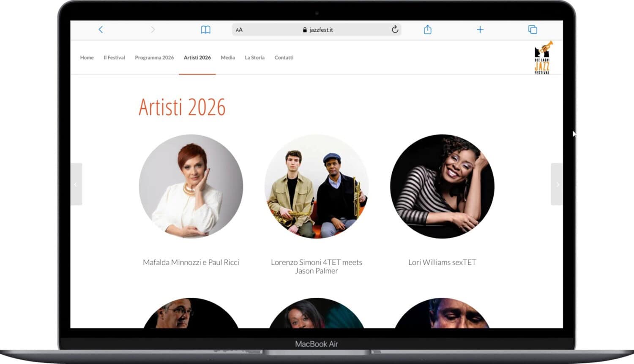This screenshot has width=634, height=364.
Task: Open the Safari bookmarks book icon
Action: 205,30
